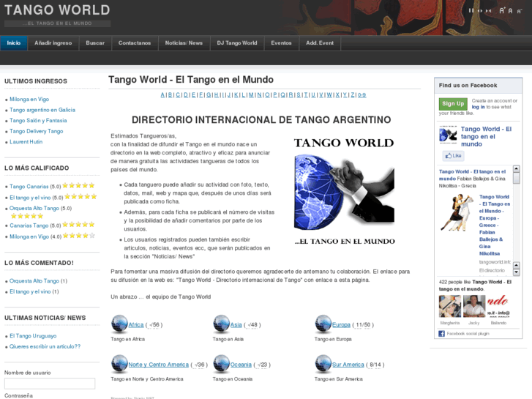The image size is (532, 399).
Task: Click the fixed-width layout icon in header
Action: 471,10
